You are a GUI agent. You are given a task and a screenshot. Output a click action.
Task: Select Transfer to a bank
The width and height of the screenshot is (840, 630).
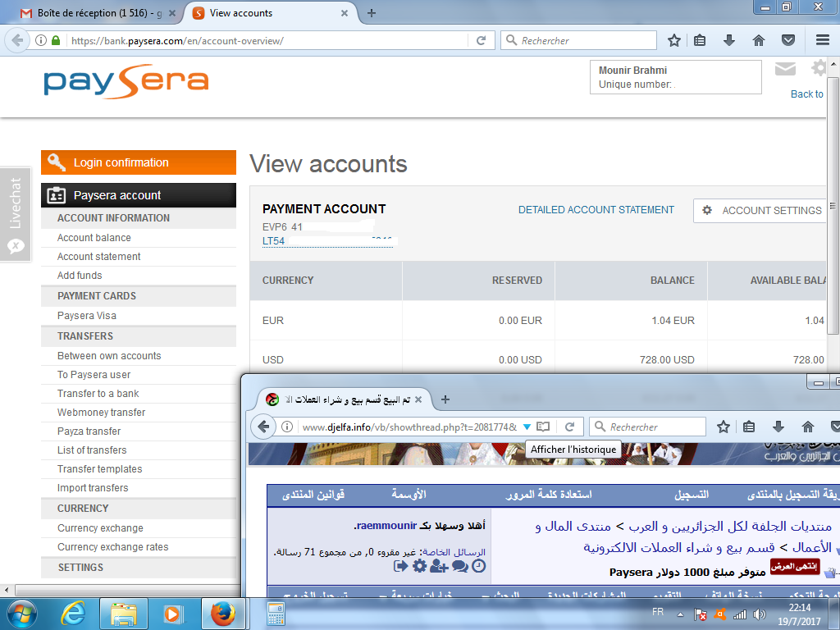pyautogui.click(x=98, y=393)
